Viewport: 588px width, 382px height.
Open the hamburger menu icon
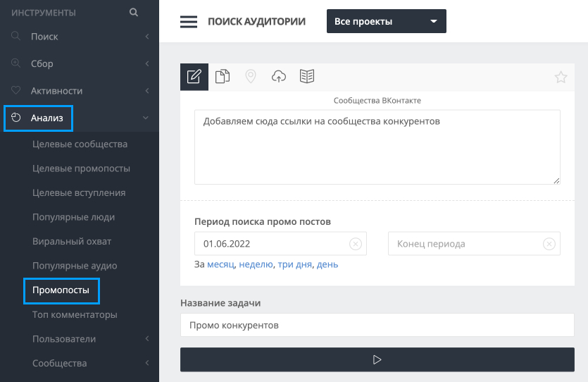[189, 22]
